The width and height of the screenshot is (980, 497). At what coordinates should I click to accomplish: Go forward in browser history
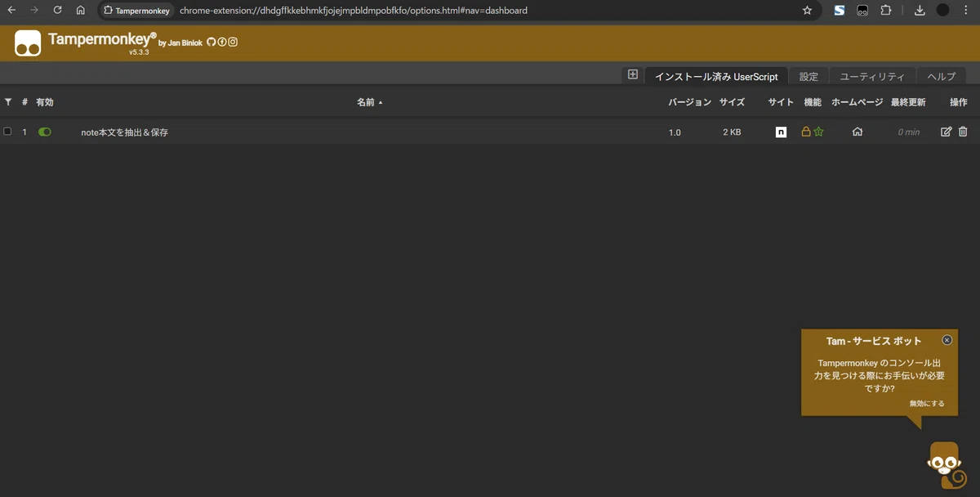(34, 11)
